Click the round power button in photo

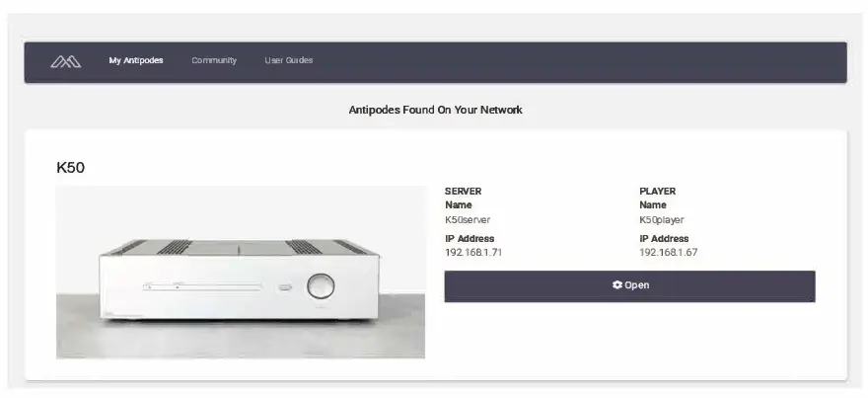click(x=321, y=286)
